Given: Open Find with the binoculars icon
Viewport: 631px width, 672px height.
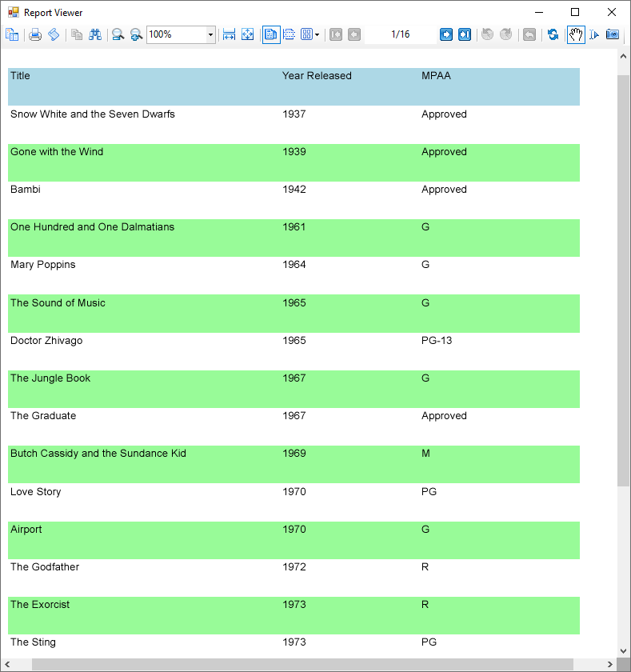Looking at the screenshot, I should (95, 34).
